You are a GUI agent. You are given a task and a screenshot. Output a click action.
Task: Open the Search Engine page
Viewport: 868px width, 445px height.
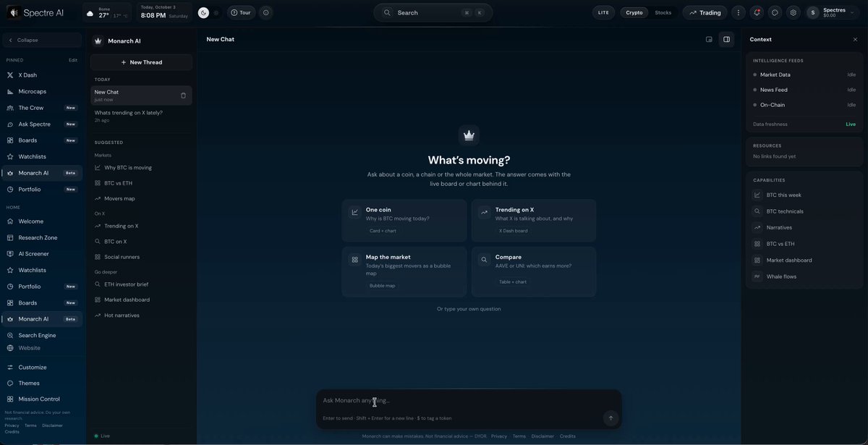click(x=43, y=335)
